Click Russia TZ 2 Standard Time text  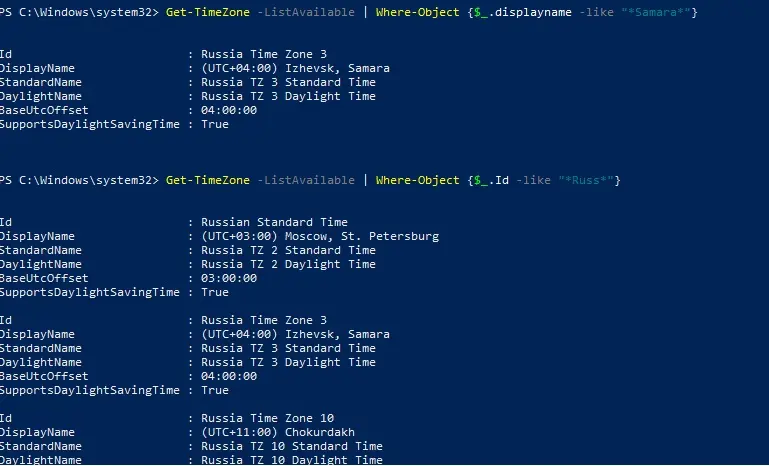pos(288,250)
